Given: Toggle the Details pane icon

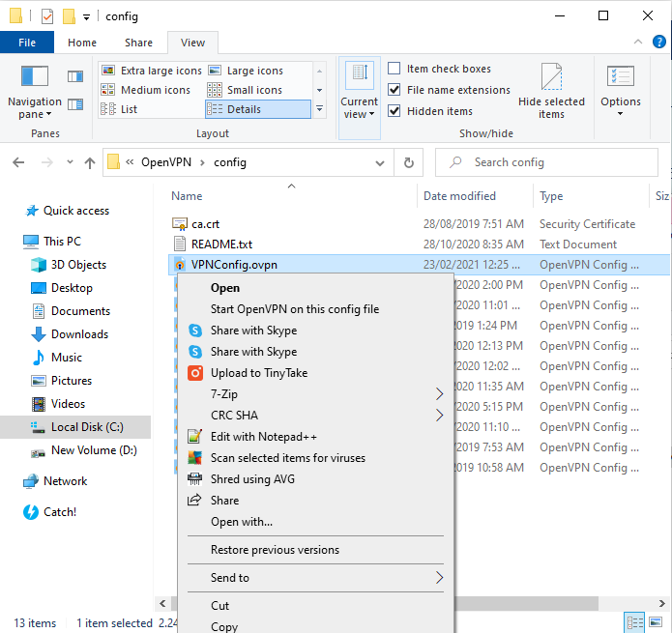Looking at the screenshot, I should [75, 104].
